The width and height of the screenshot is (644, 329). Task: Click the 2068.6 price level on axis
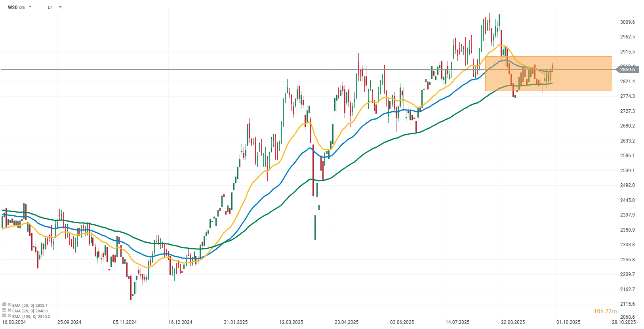point(627,317)
